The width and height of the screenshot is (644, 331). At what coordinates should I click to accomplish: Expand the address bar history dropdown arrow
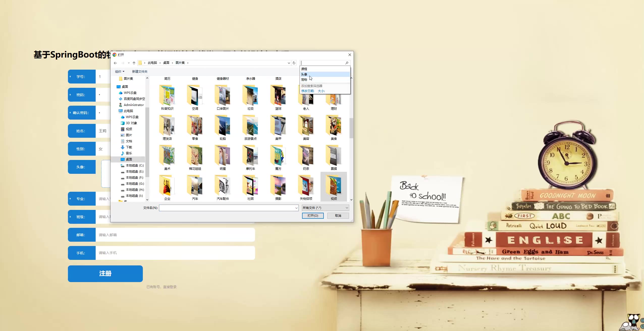point(289,63)
